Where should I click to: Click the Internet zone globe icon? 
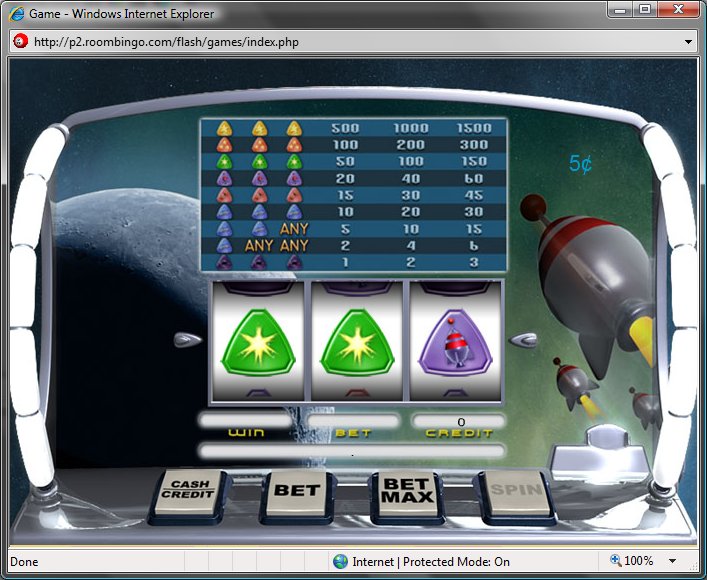tap(340, 562)
